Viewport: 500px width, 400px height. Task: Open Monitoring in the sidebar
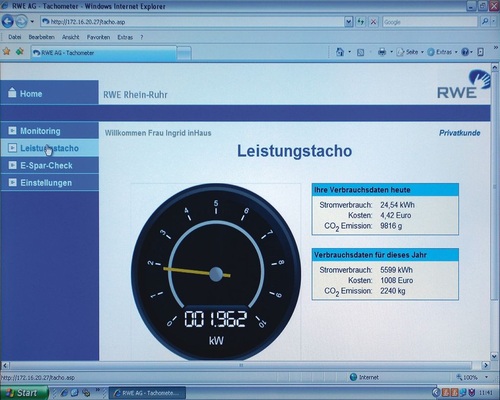(49, 131)
